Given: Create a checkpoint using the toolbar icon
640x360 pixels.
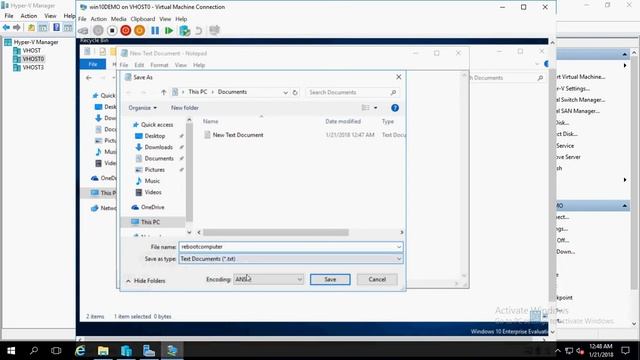Looking at the screenshot, I should (x=184, y=31).
